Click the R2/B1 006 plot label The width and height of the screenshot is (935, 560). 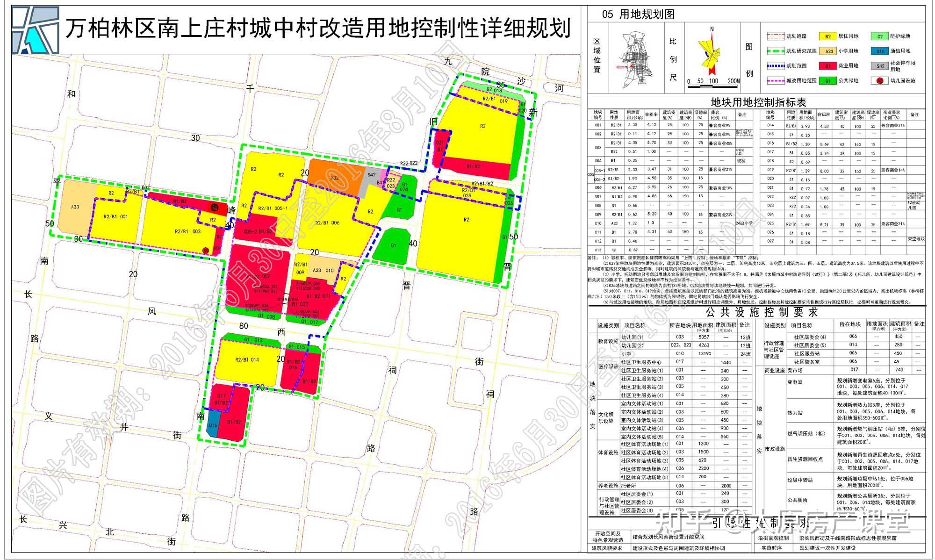(327, 223)
